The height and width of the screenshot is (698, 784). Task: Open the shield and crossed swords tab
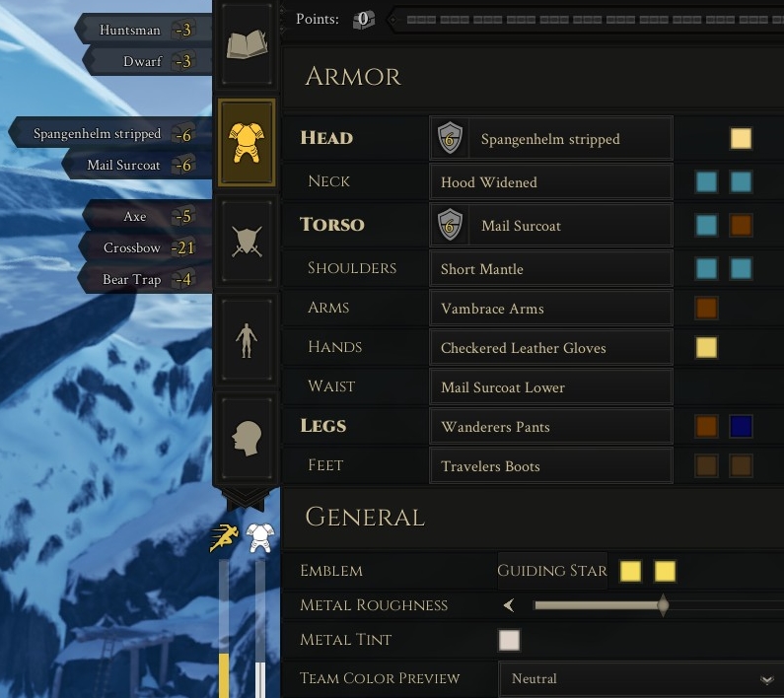(x=247, y=242)
